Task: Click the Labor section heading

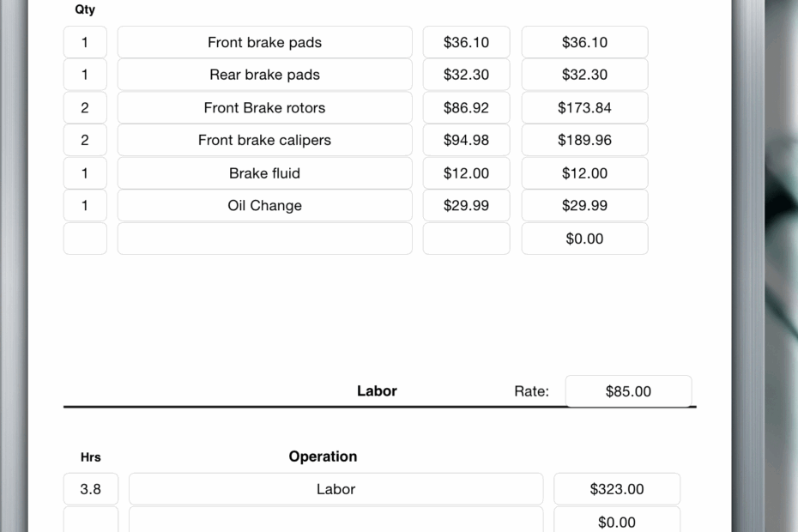Action: point(377,390)
